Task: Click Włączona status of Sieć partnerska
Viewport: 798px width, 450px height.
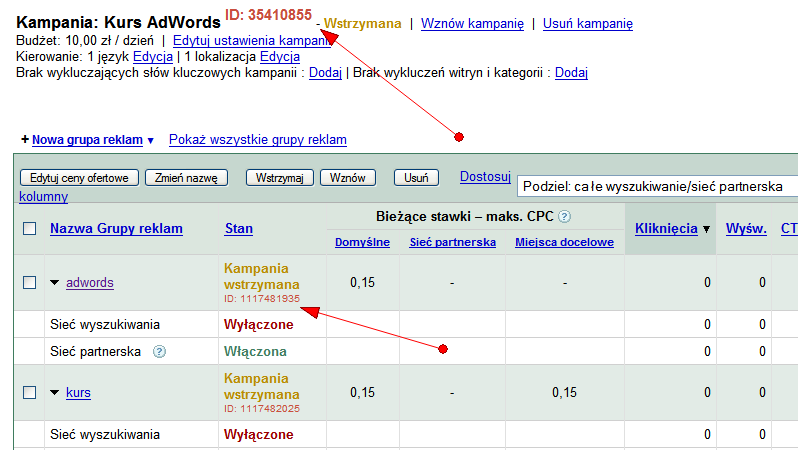Action: [255, 352]
